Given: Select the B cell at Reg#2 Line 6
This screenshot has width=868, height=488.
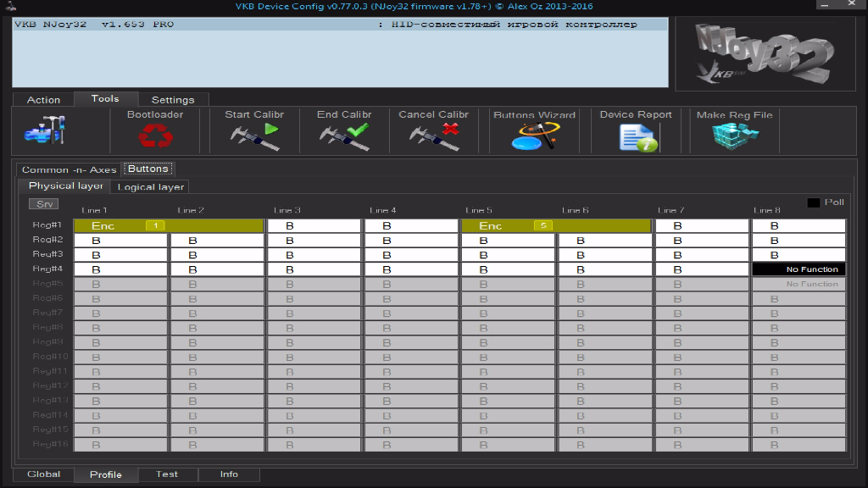Looking at the screenshot, I should 605,240.
